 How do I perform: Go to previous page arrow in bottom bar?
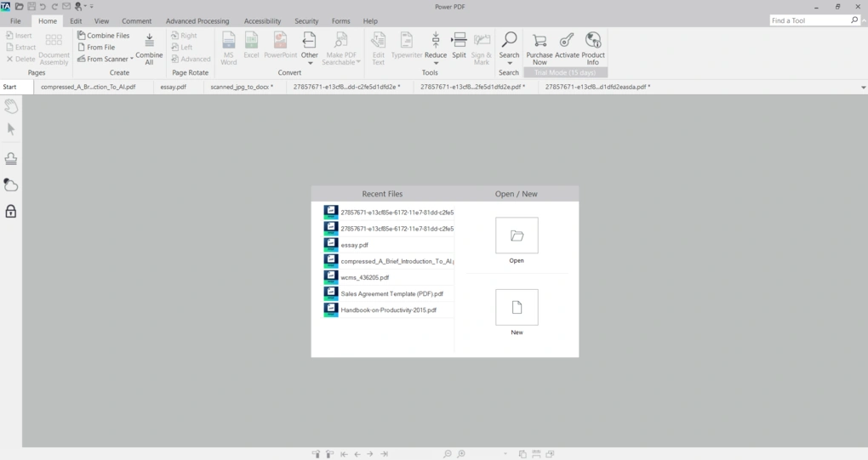tap(357, 454)
